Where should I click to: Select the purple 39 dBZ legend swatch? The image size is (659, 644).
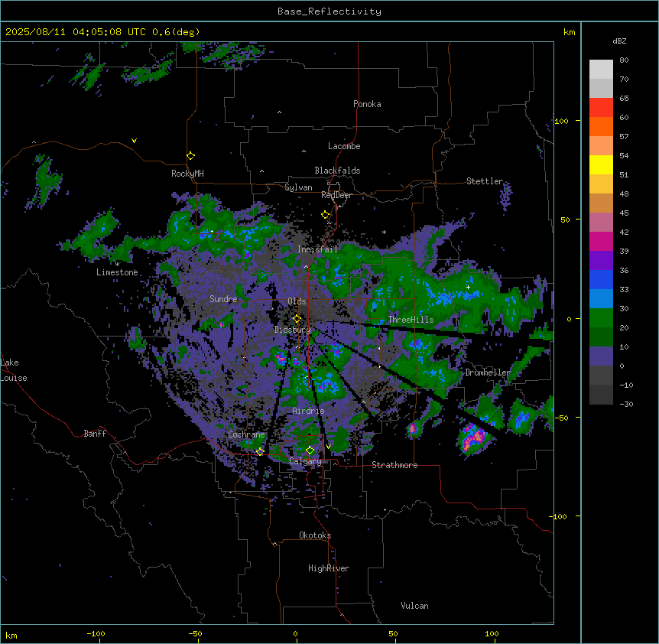pyautogui.click(x=601, y=260)
